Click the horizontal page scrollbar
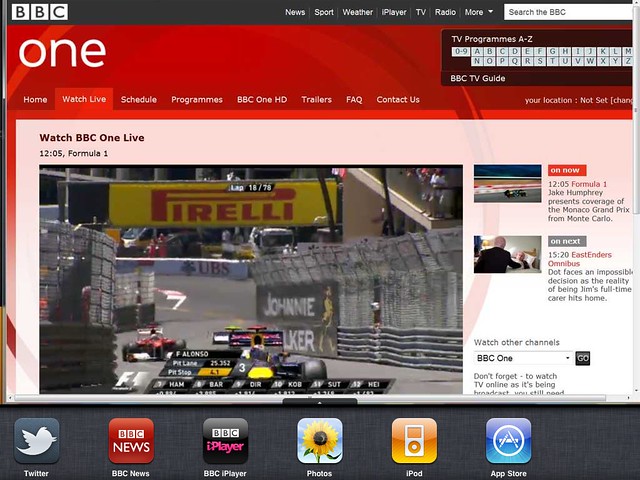640x480 pixels. pyautogui.click(x=310, y=398)
